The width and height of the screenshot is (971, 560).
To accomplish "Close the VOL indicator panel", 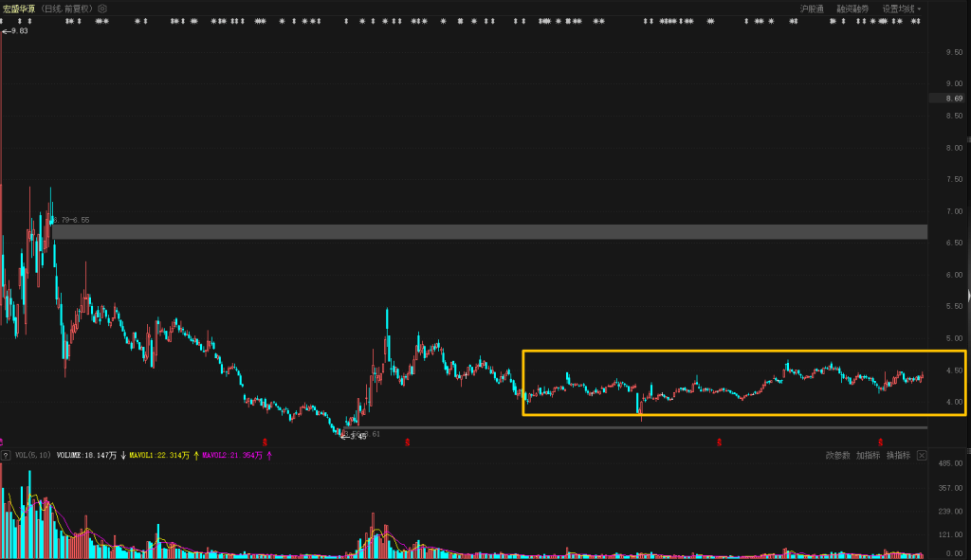I will coord(921,456).
